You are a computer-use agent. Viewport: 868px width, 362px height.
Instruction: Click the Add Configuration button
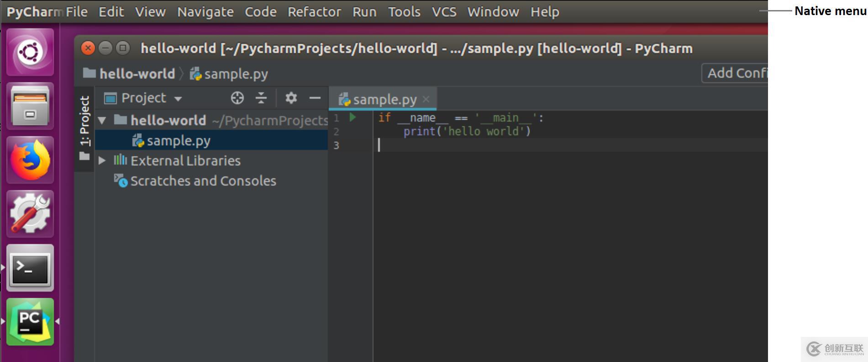pyautogui.click(x=735, y=73)
